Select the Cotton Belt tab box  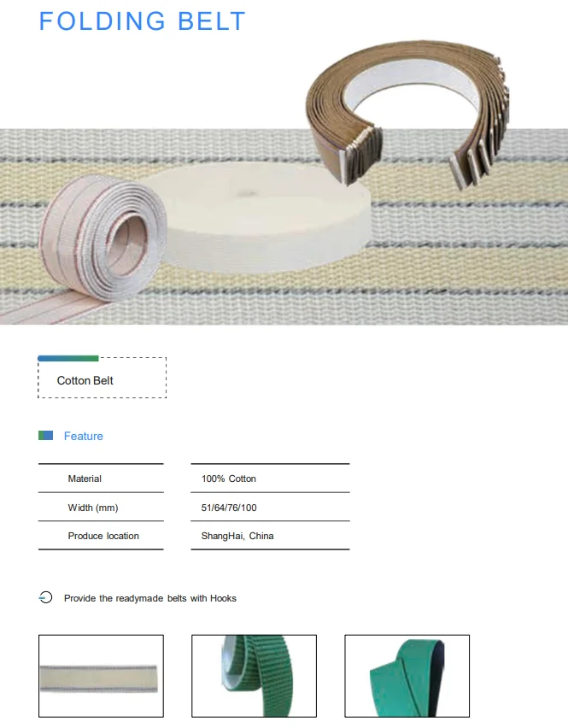coord(102,378)
